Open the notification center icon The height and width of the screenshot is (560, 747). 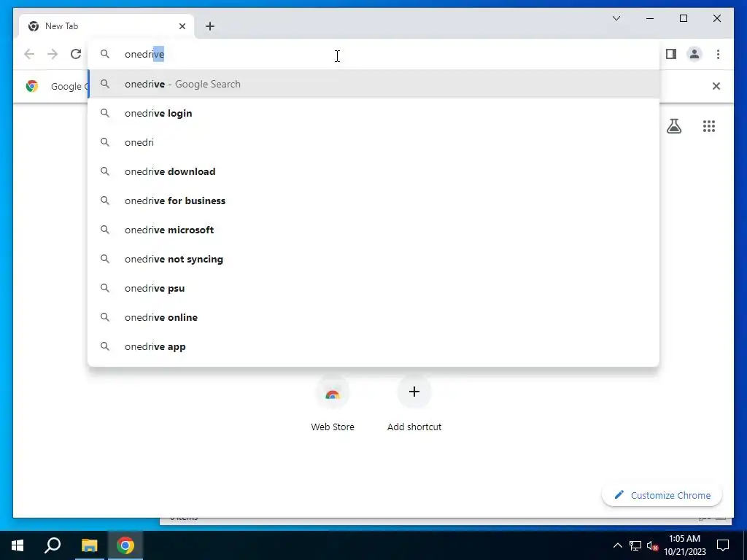(723, 545)
